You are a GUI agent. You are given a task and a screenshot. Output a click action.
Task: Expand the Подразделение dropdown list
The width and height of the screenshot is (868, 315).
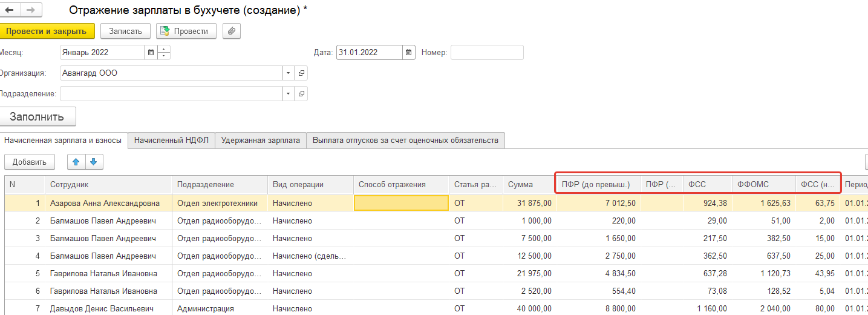tap(288, 94)
